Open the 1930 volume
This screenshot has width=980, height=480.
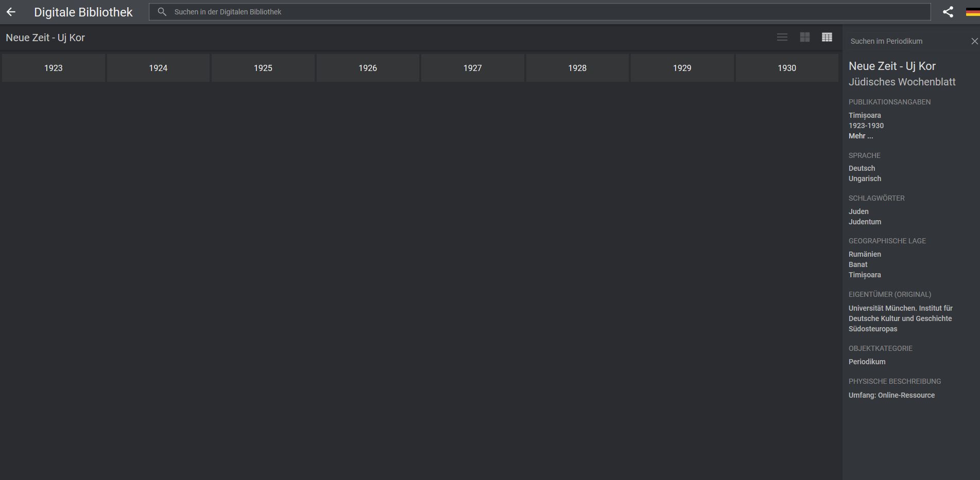[x=787, y=68]
